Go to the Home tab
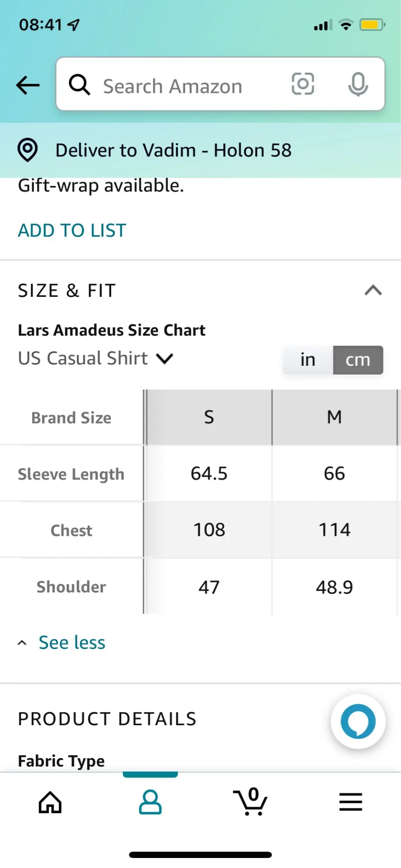The image size is (401, 868). coord(50,802)
